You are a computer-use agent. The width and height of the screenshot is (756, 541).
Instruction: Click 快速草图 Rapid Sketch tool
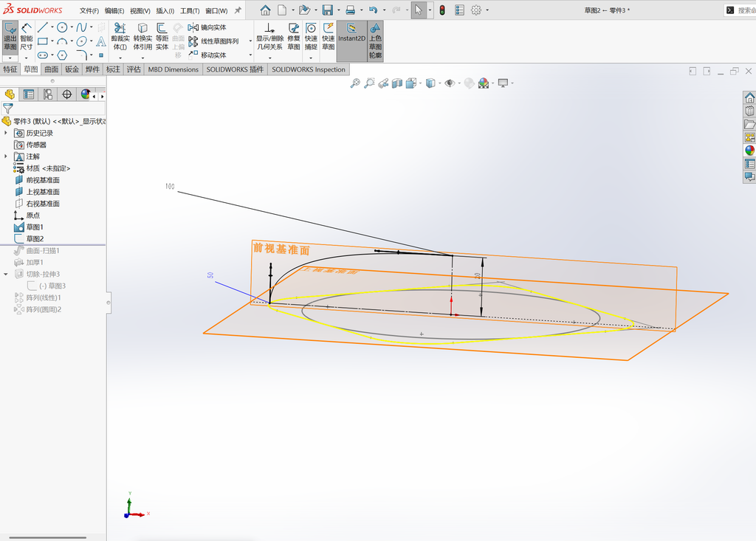[x=329, y=37]
